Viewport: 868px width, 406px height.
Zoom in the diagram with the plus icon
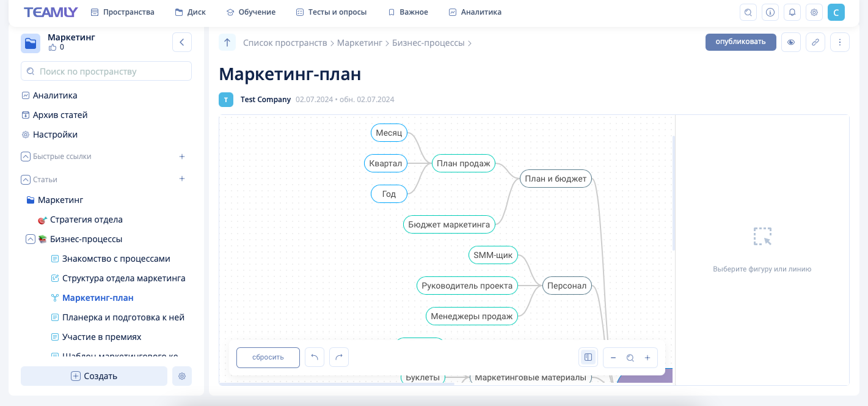pyautogui.click(x=647, y=358)
